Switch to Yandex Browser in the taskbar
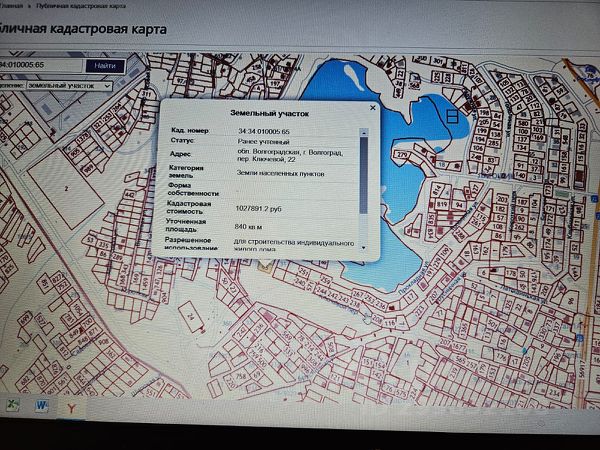600x450 pixels. (x=71, y=408)
